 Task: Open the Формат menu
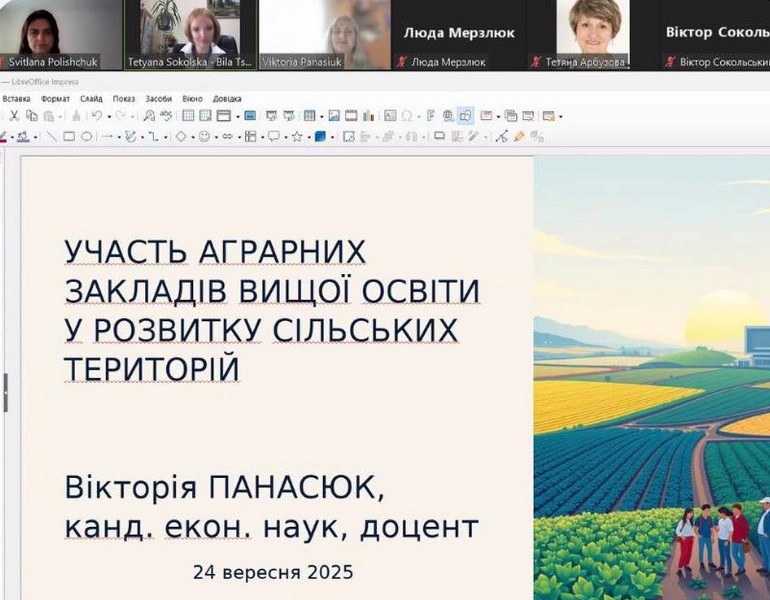(55, 99)
